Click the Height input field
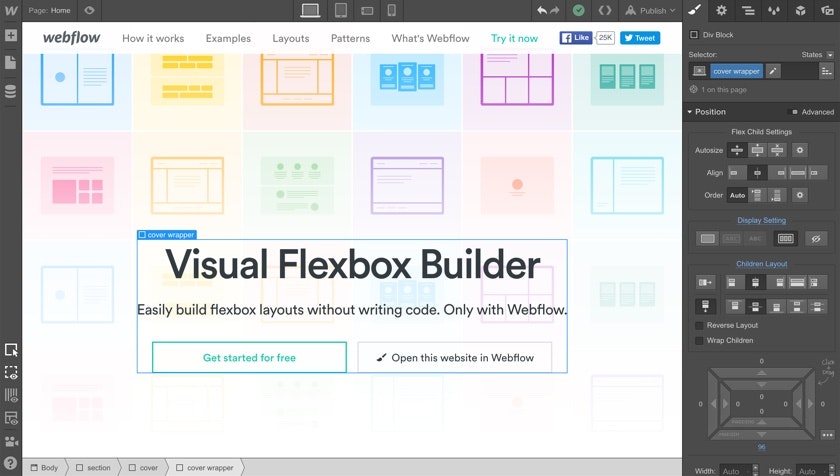Viewport: 840px width, 476px height. [813, 471]
